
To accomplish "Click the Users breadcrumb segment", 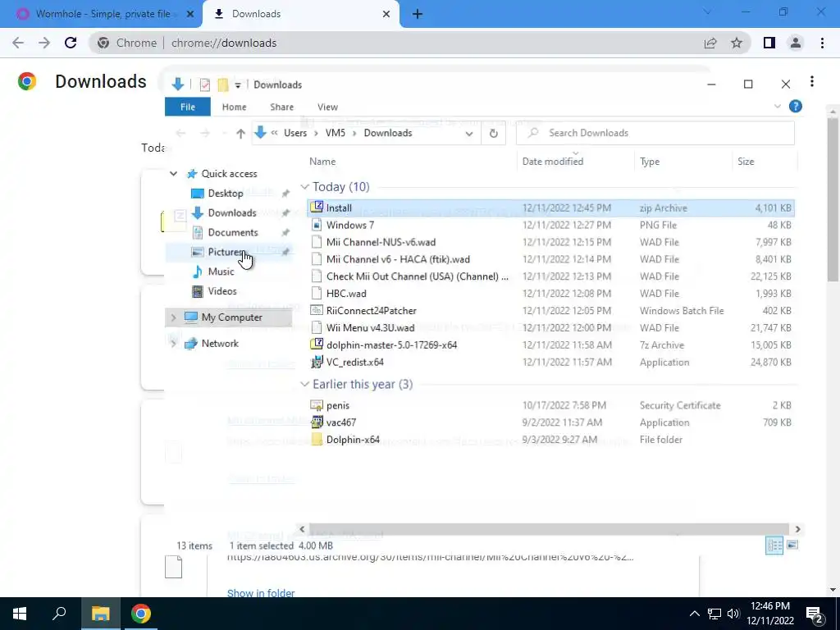I will (x=295, y=134).
